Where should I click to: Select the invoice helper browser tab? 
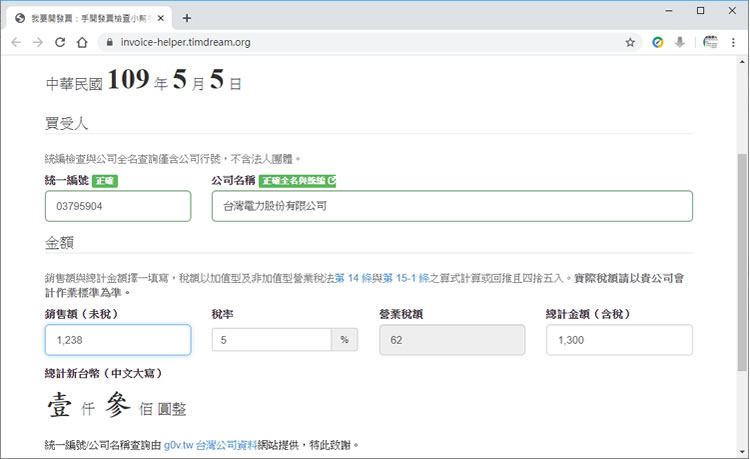89,18
